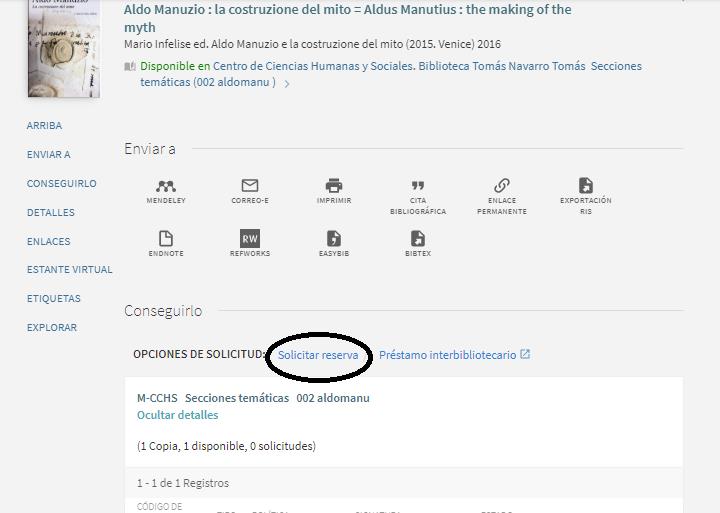Screen dimensions: 720x513
Task: Click the book cover thumbnail
Action: (64, 48)
